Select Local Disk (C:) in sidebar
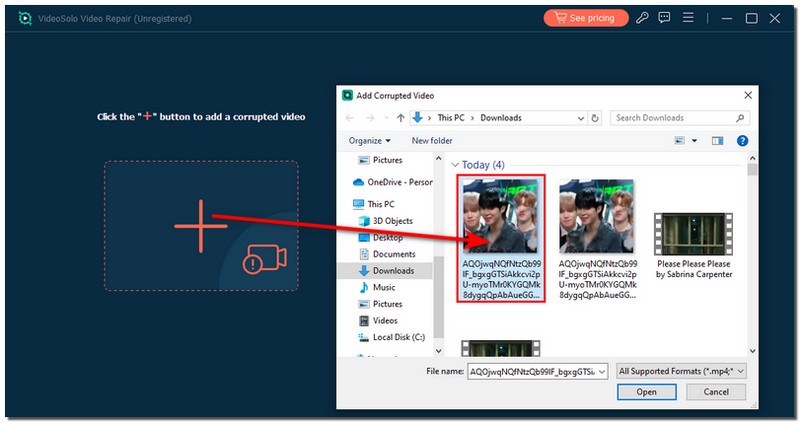This screenshot has width=800, height=423. [x=397, y=337]
